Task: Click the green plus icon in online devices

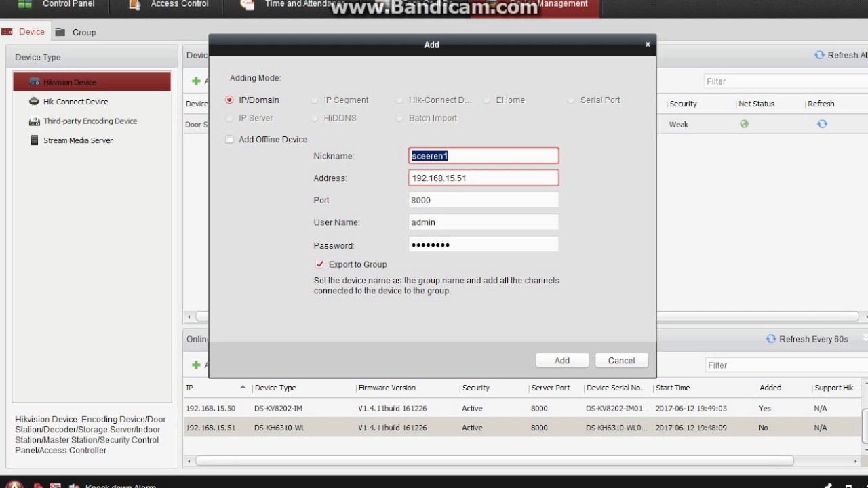Action: point(196,365)
